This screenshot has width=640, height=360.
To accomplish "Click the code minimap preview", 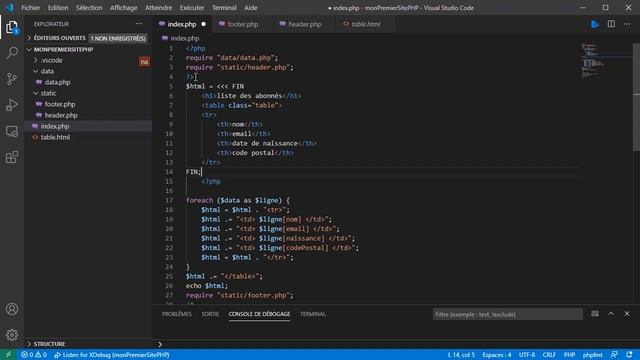I will tap(594, 61).
